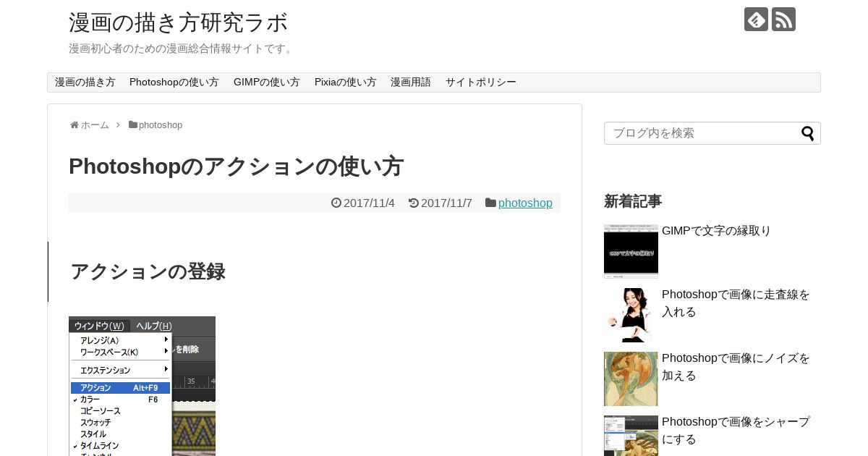The width and height of the screenshot is (868, 456).
Task: Click the 新着記事 sidebar heading
Action: [x=633, y=201]
